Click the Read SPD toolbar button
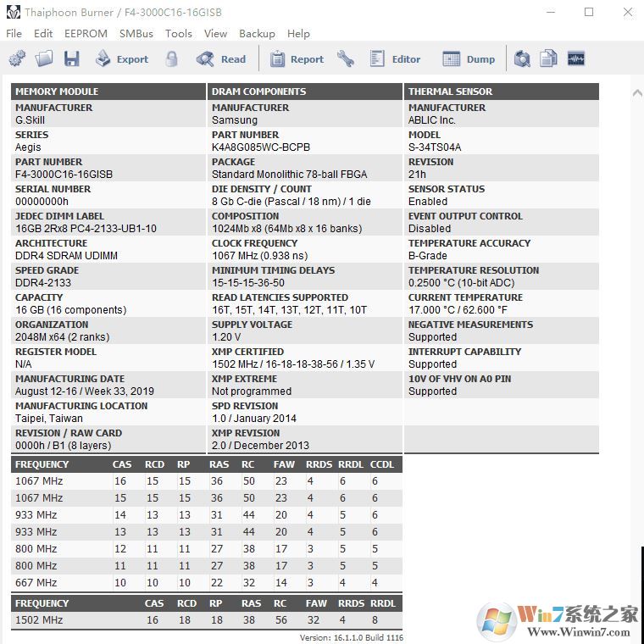The width and height of the screenshot is (644, 644). tap(221, 59)
